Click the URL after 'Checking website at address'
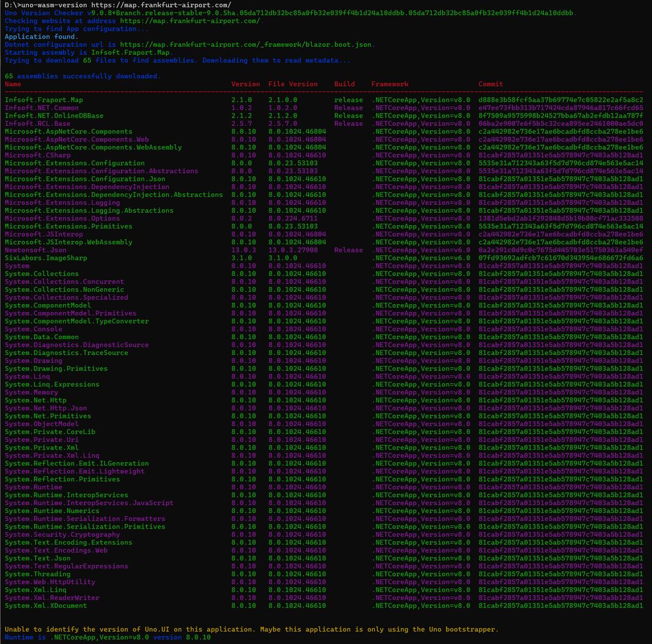652x644 pixels. 190,21
